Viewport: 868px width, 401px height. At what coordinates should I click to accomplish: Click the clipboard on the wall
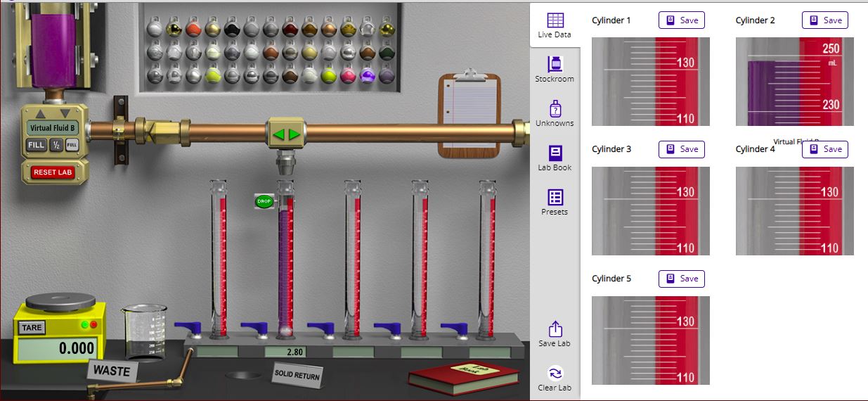[x=470, y=113]
